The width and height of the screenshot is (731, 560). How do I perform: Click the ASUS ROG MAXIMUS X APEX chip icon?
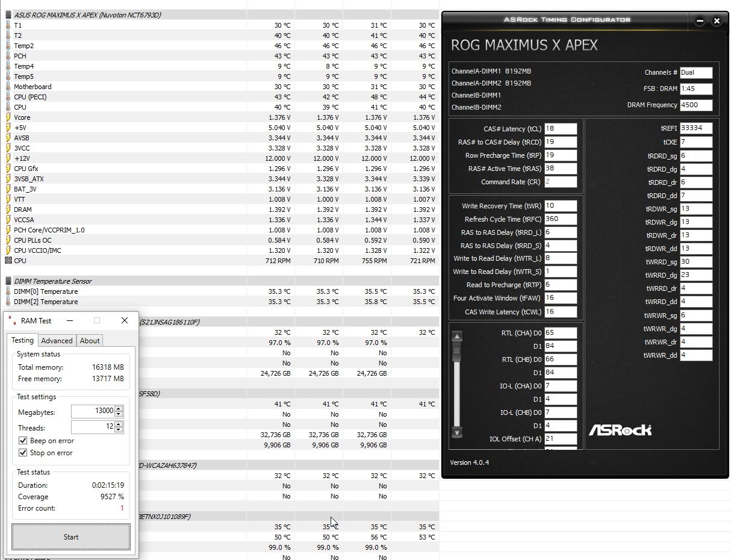8,15
